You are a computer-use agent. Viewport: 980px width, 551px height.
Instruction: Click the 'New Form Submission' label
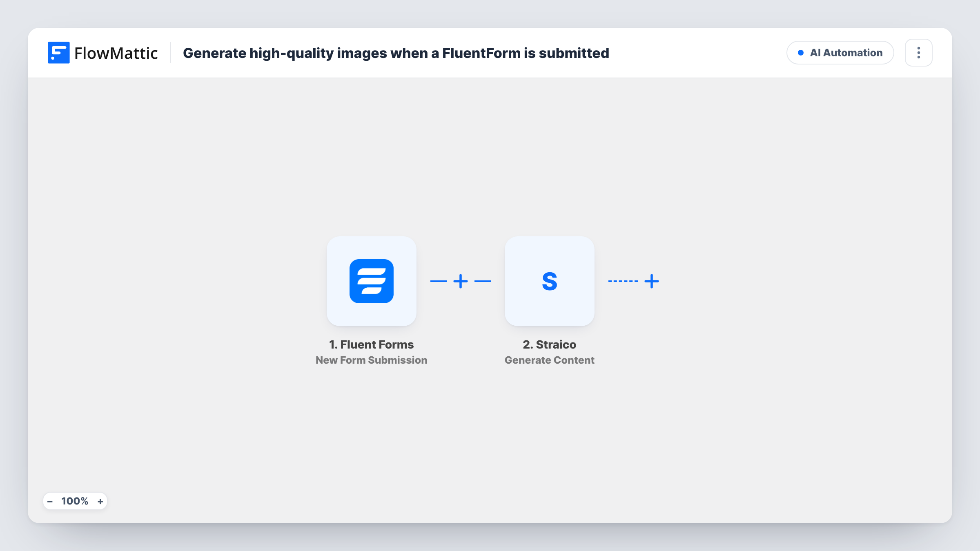[x=372, y=360]
